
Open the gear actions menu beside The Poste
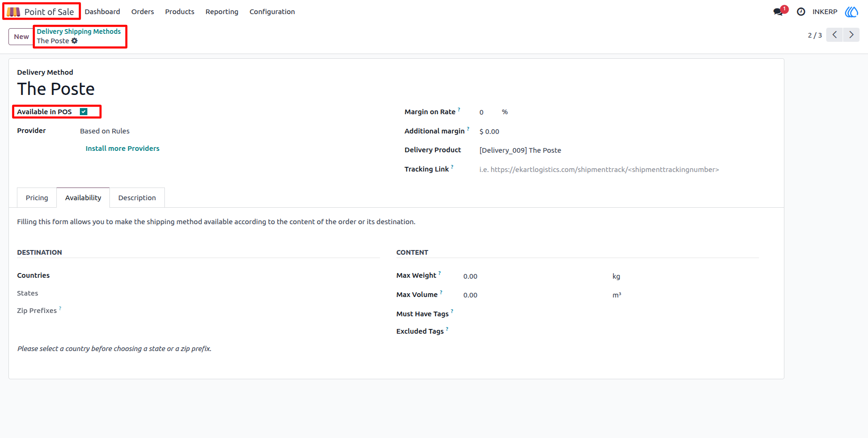coord(74,41)
